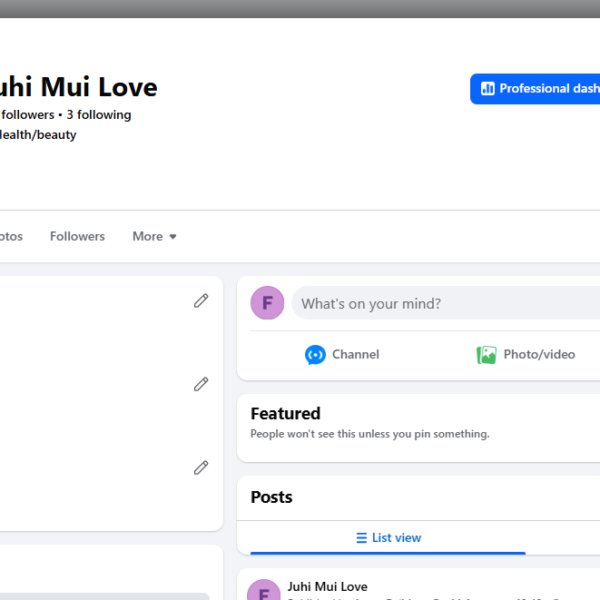Click the green Photo/video icon
This screenshot has width=600, height=600.
(486, 354)
